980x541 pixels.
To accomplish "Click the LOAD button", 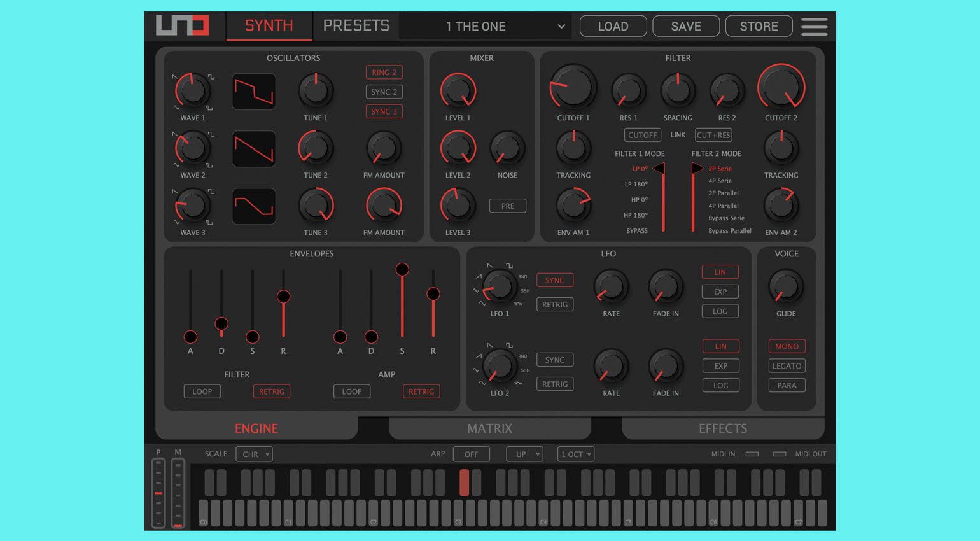I will [x=613, y=26].
